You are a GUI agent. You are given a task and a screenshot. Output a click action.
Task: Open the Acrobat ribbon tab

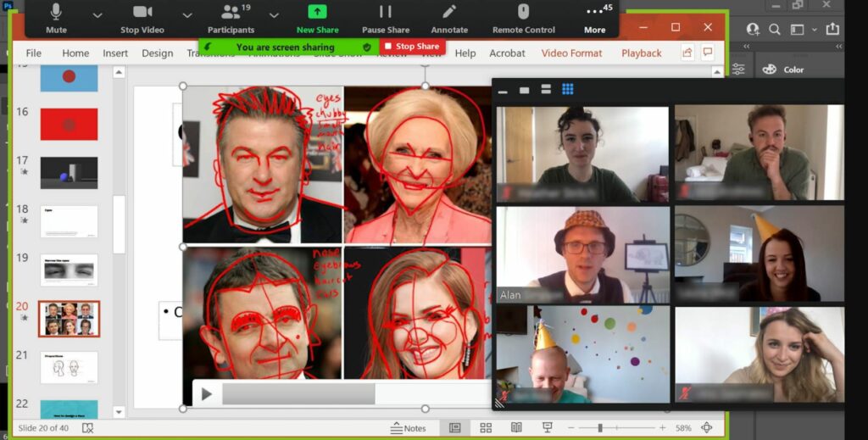point(507,53)
